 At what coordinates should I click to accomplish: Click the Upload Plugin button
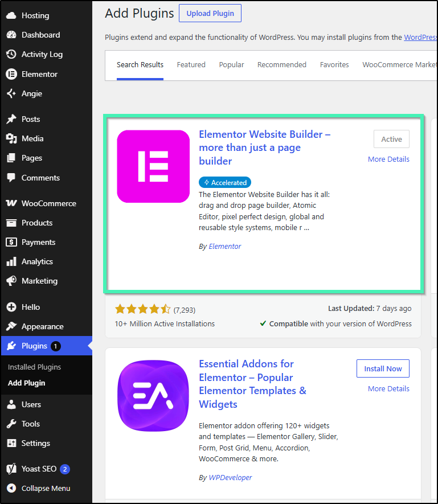coord(210,13)
